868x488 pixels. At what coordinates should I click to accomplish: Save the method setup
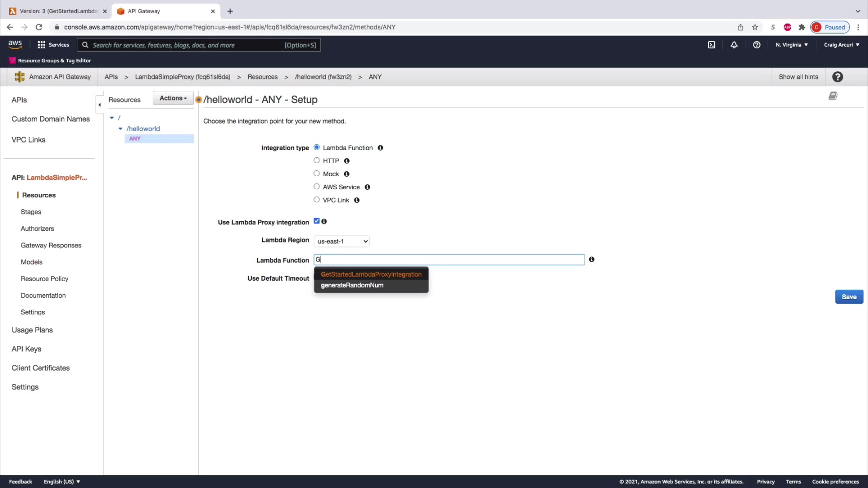point(849,297)
